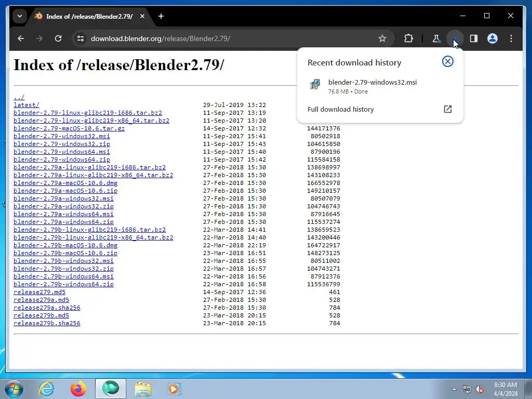Image resolution: width=532 pixels, height=399 pixels.
Task: Open Full download history in new tab
Action: (447, 109)
